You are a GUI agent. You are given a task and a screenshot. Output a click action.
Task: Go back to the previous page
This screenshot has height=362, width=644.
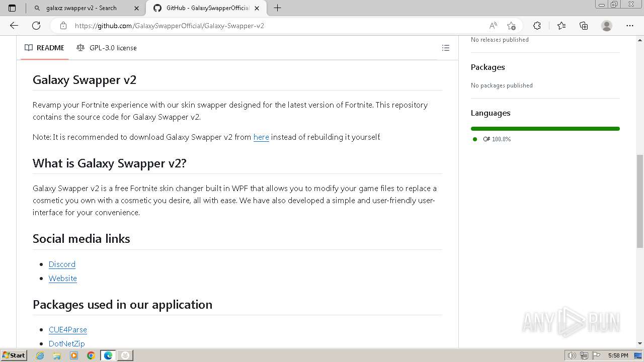[14, 26]
